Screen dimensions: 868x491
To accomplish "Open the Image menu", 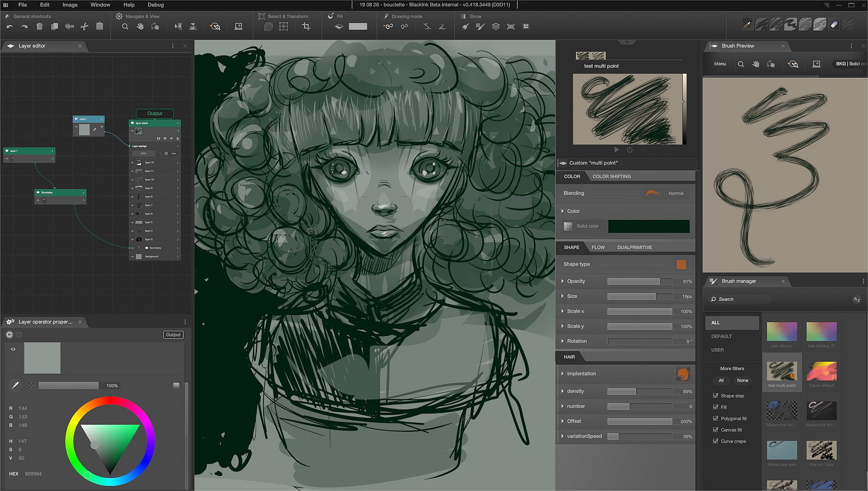I will (70, 5).
